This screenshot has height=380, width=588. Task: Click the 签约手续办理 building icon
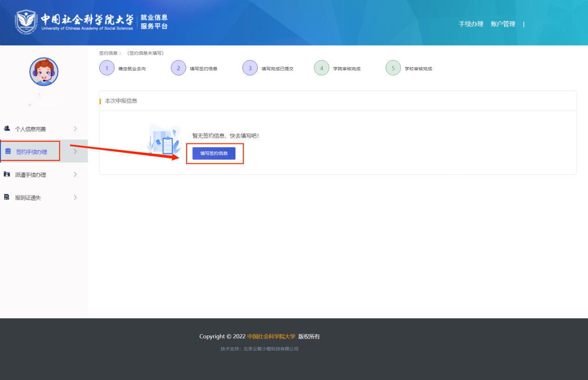tap(8, 151)
